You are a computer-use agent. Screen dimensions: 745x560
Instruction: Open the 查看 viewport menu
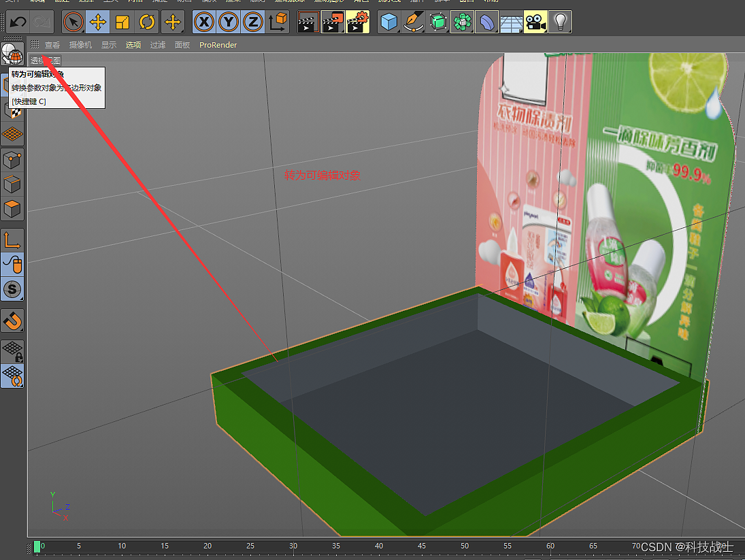tap(52, 45)
